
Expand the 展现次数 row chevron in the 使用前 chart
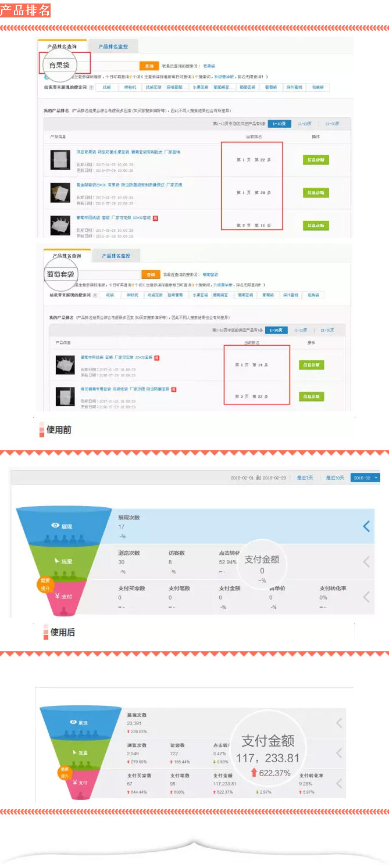(366, 526)
